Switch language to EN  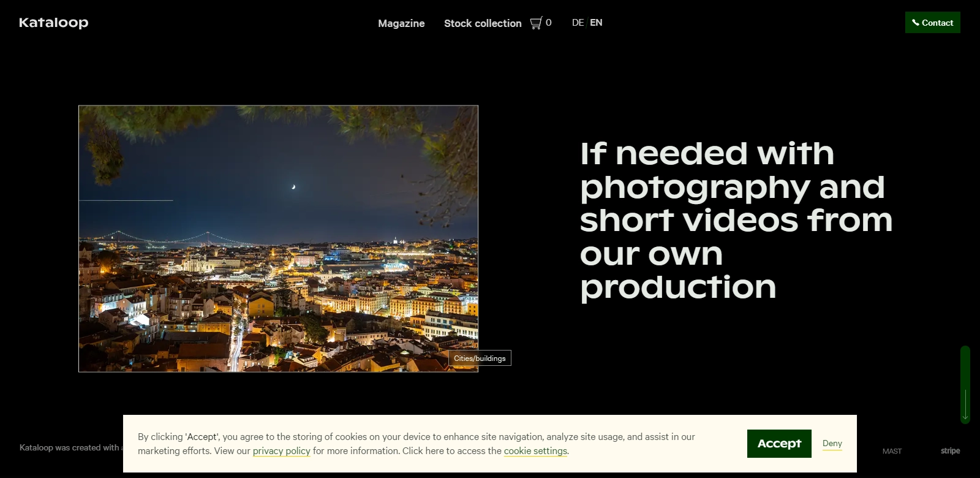tap(596, 23)
